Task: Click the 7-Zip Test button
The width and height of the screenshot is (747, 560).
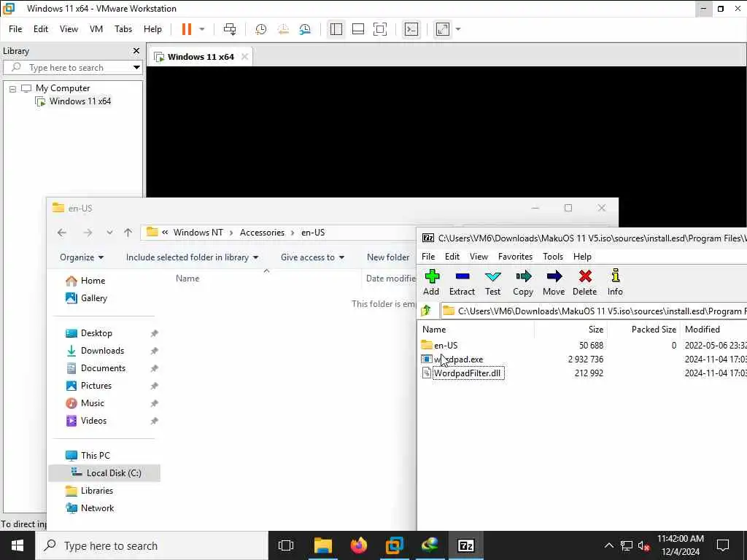Action: [492, 282]
